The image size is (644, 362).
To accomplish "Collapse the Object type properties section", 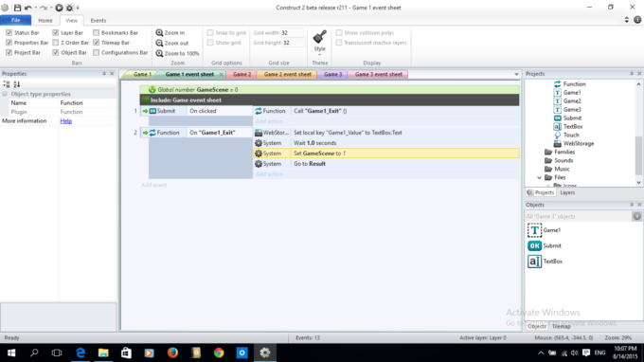I will 5,94.
